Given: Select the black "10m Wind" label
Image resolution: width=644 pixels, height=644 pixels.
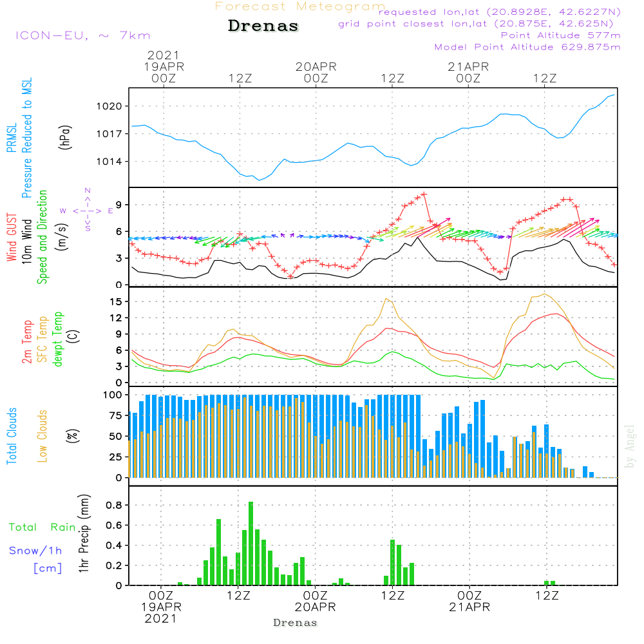Looking at the screenshot, I should coord(26,241).
